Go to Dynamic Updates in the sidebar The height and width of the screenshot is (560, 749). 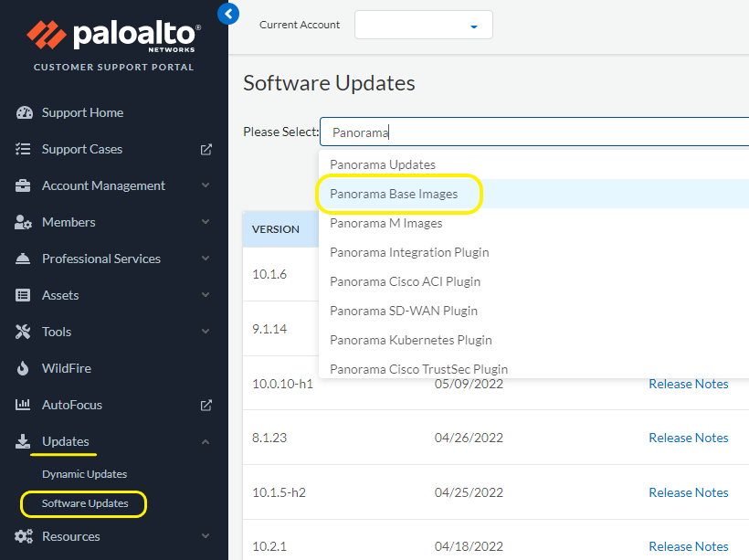(x=84, y=474)
